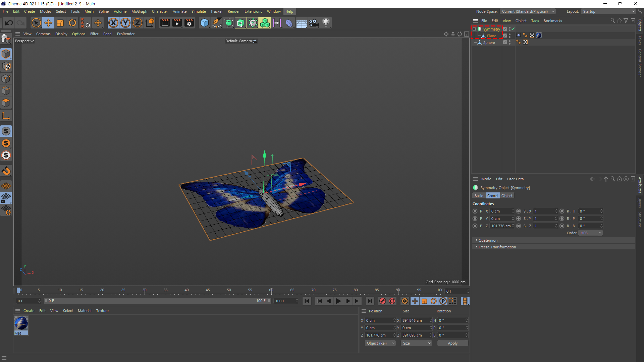Click the Undo arrow icon

tap(9, 23)
